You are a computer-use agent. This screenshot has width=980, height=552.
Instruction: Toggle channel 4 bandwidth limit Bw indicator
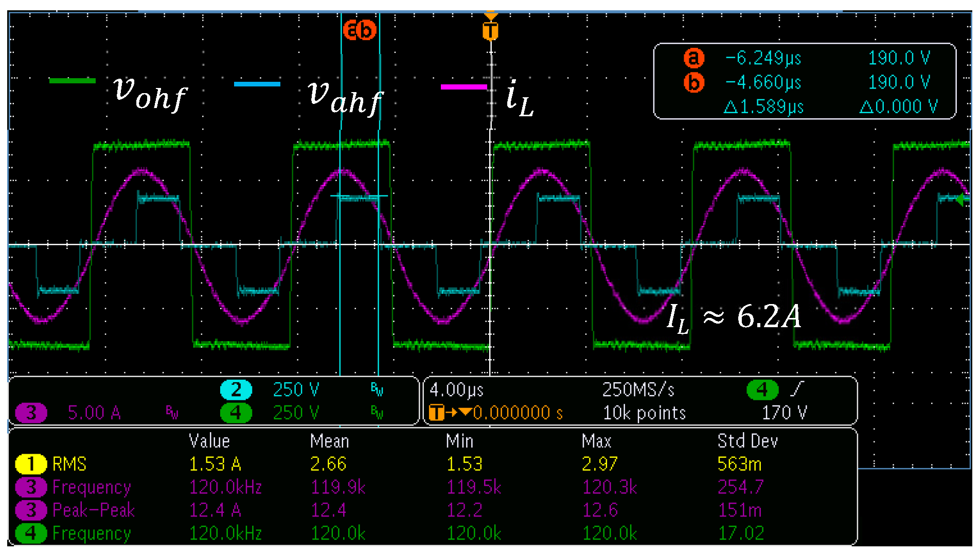pyautogui.click(x=377, y=413)
